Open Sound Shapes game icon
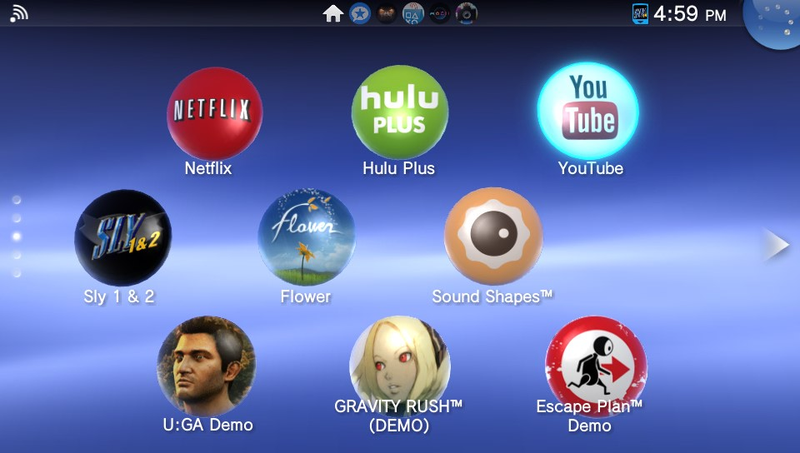800x453 pixels. 493,236
